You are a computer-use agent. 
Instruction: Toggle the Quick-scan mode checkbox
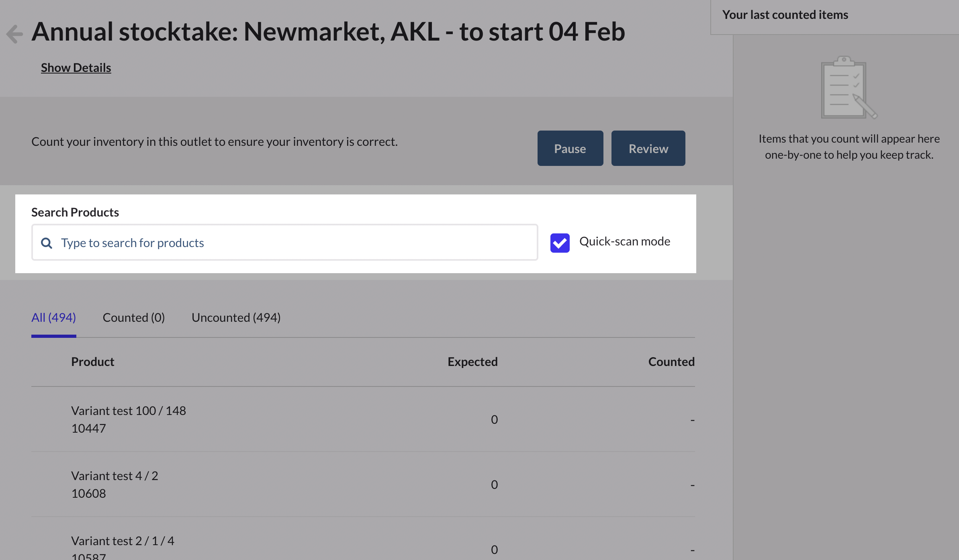560,243
